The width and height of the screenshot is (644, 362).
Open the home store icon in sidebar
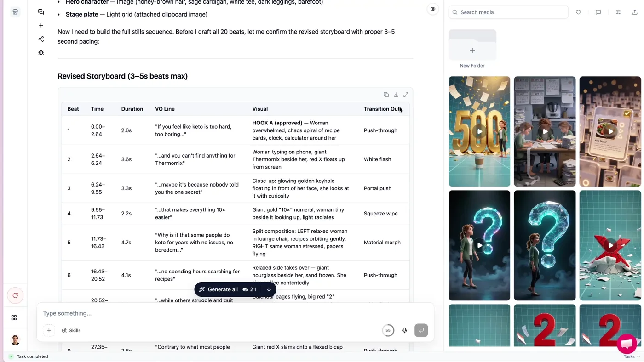pos(15,12)
